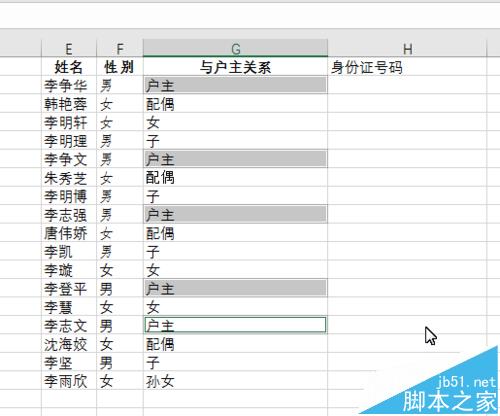Screen dimensions: 500x416
Task: Click relation cell 子 in 李明理 row
Action: tap(235, 141)
